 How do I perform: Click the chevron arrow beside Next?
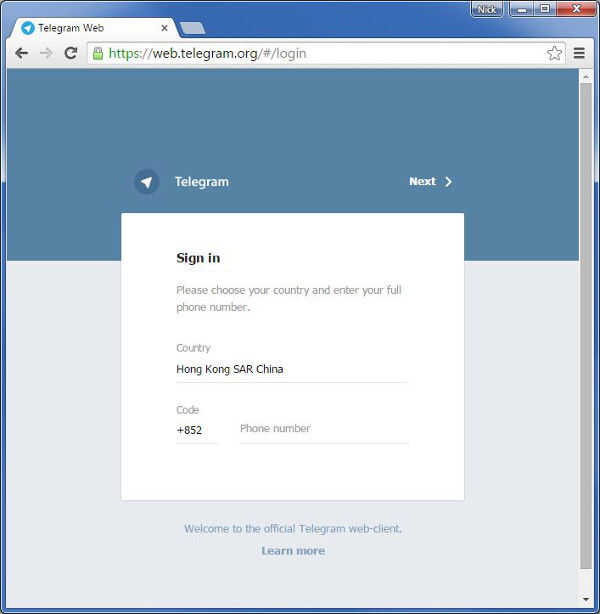(x=448, y=182)
